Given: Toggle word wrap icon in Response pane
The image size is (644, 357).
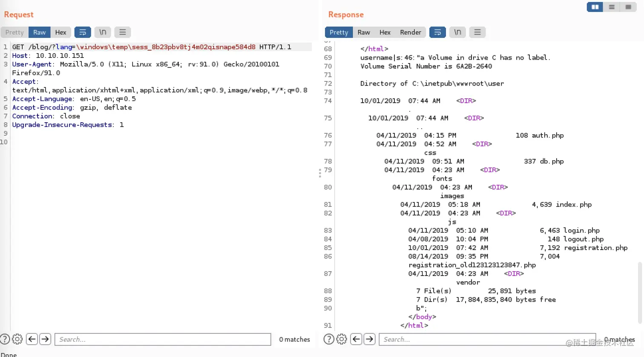Looking at the screenshot, I should (437, 32).
